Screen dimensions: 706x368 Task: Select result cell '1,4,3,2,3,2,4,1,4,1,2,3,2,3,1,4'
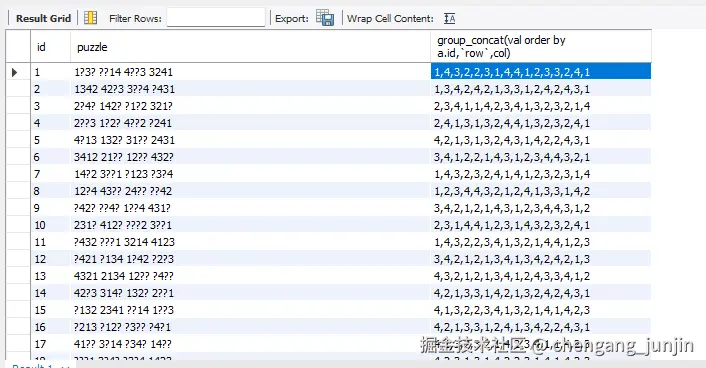[x=541, y=174]
